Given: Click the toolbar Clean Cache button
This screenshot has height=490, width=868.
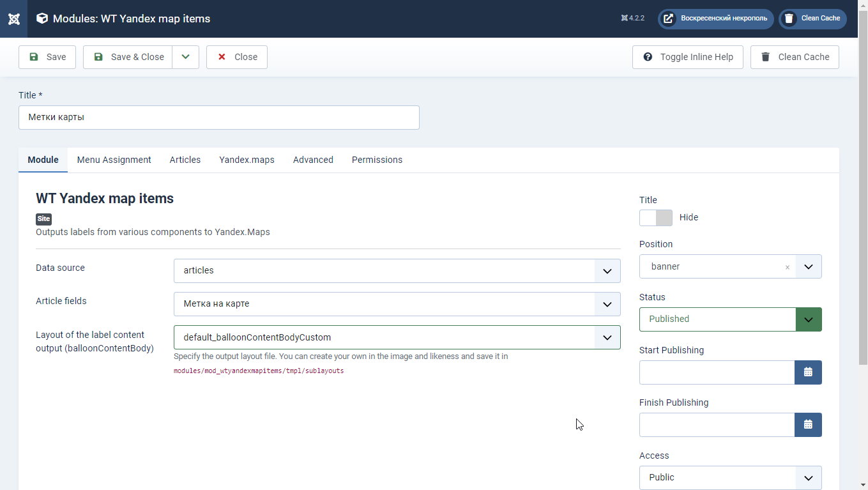Looking at the screenshot, I should click(x=795, y=57).
